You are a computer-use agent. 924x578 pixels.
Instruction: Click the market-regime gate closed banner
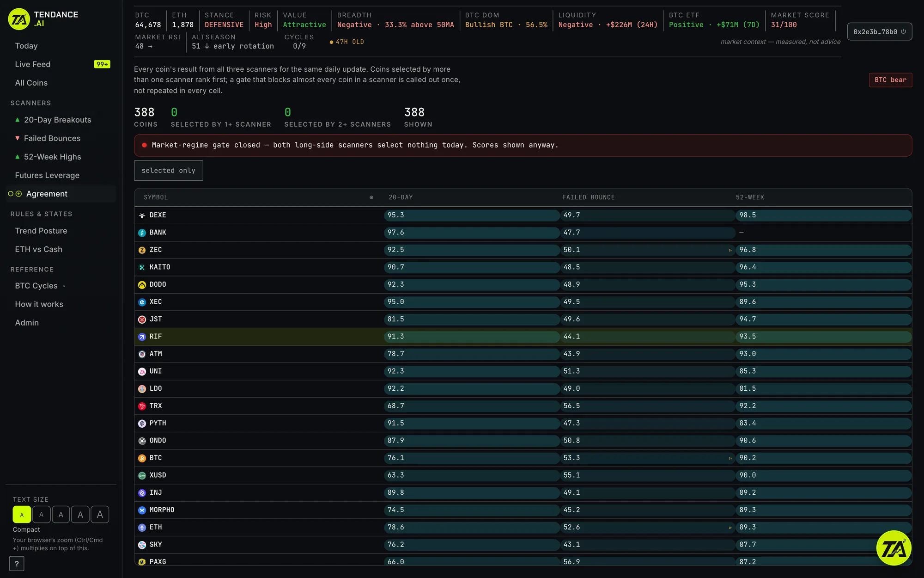(x=523, y=145)
